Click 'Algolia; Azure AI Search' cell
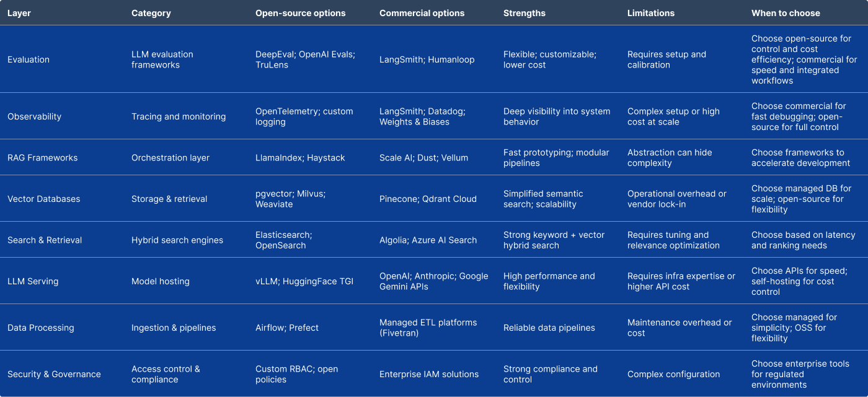Viewport: 868px width, 397px height. coord(428,240)
